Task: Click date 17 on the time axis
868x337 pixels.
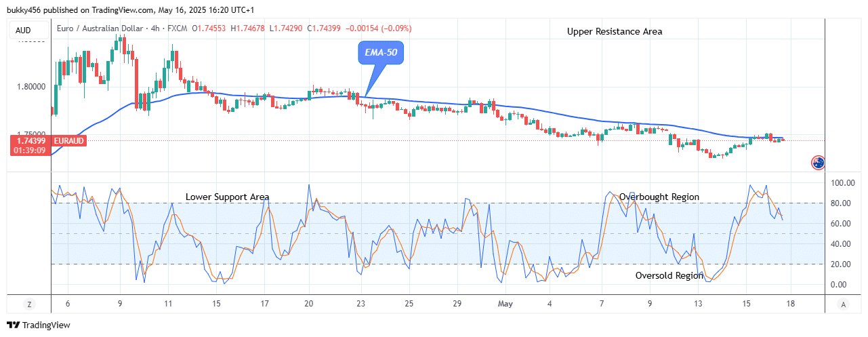Action: click(265, 304)
